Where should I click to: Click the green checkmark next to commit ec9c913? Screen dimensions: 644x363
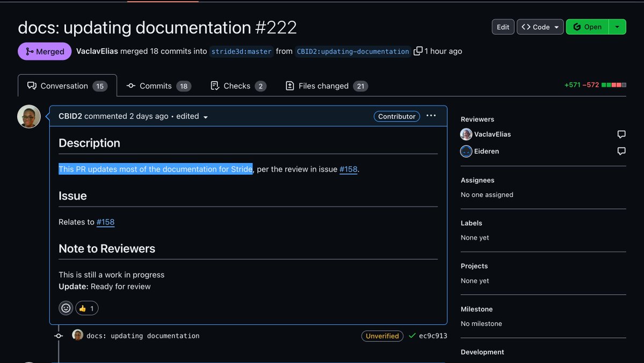click(x=412, y=336)
